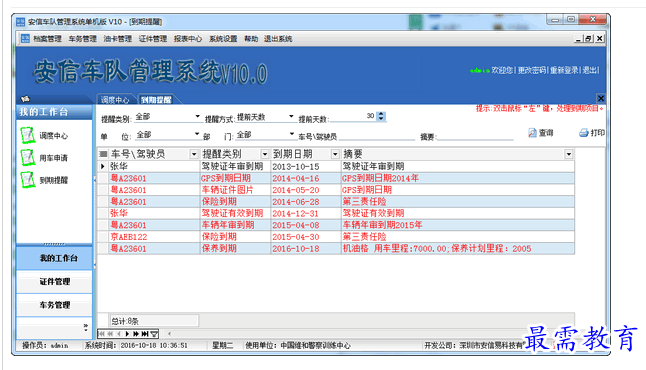Click the application icon in the menu bar

pos(25,38)
